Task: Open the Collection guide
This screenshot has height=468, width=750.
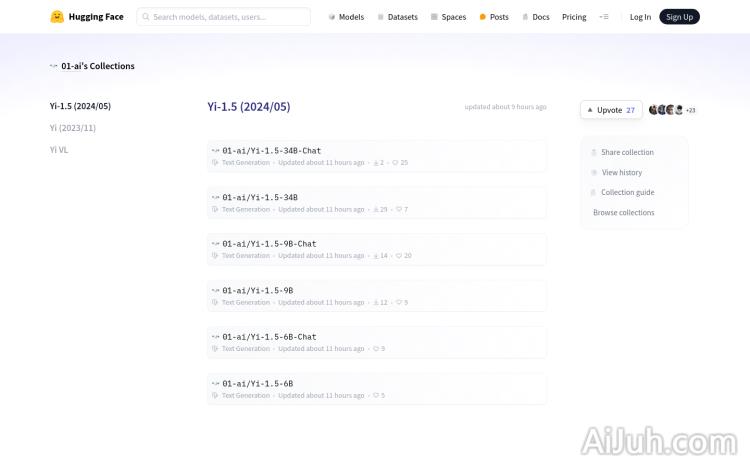Action: (627, 192)
